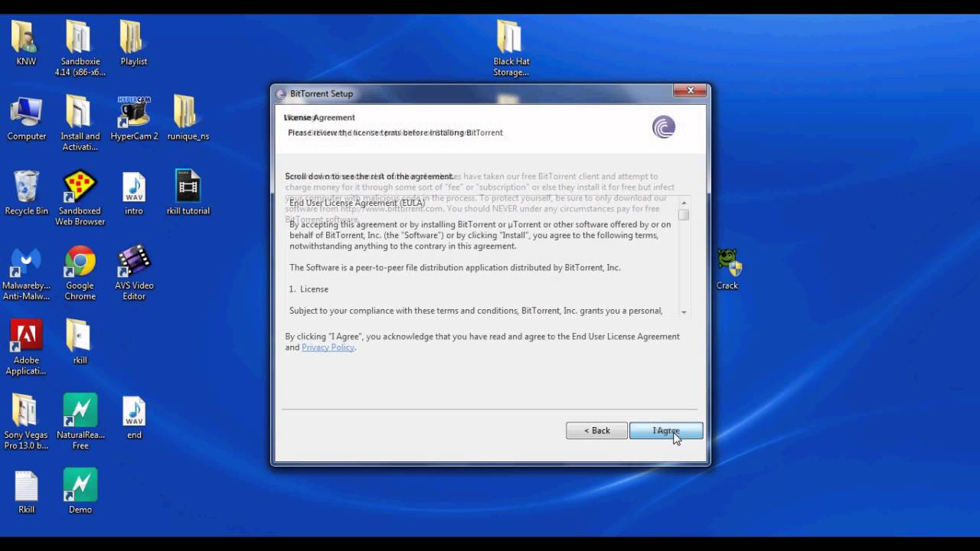980x551 pixels.
Task: Select the intro WAV file
Action: click(x=133, y=192)
